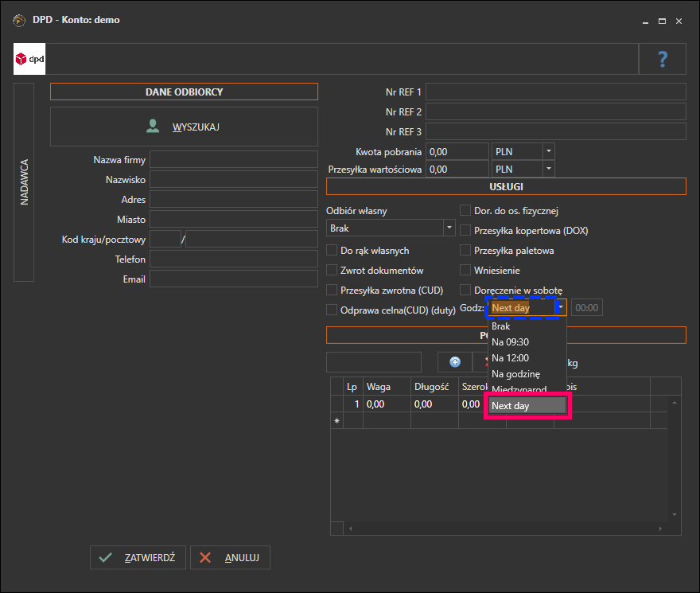Click the Nr REF 1 input field
700x593 pixels.
(x=556, y=92)
